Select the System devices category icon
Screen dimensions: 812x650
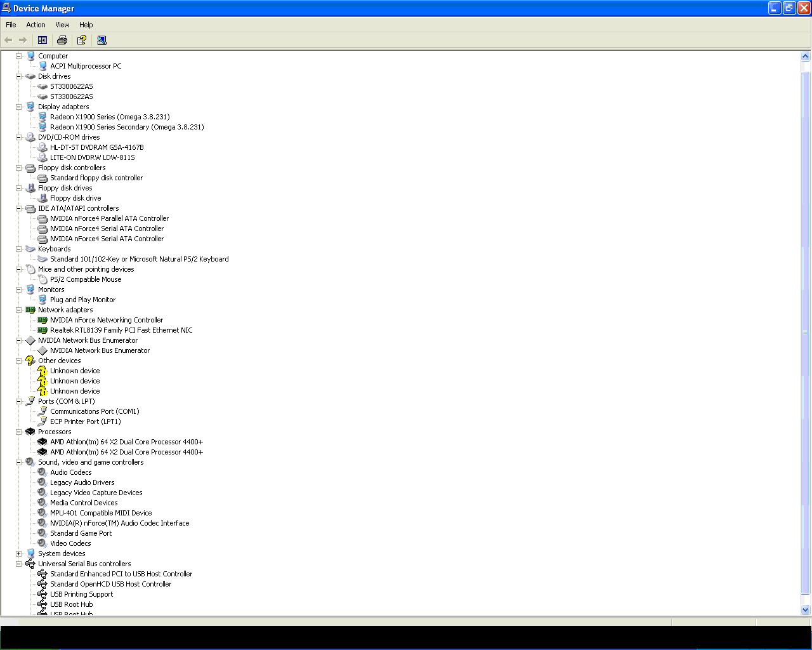30,554
